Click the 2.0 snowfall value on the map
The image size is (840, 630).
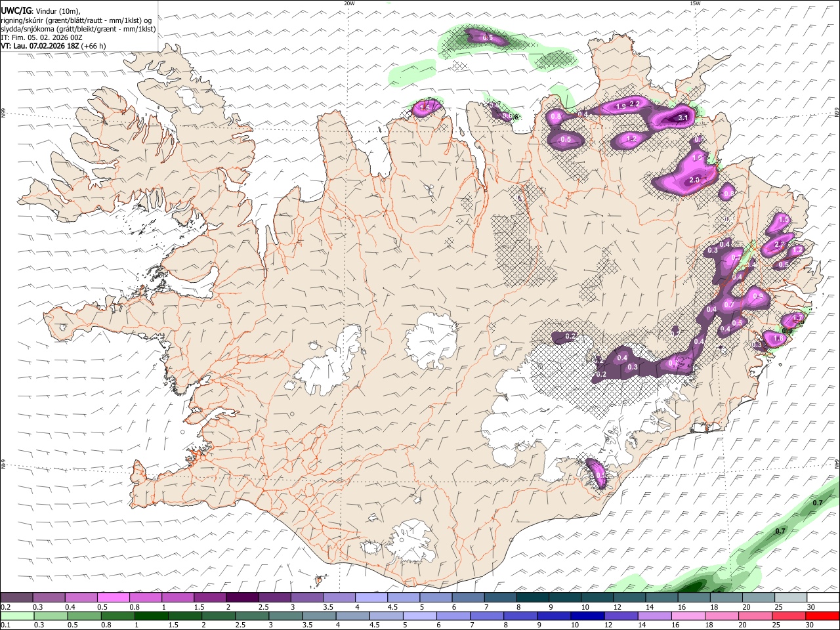click(695, 180)
